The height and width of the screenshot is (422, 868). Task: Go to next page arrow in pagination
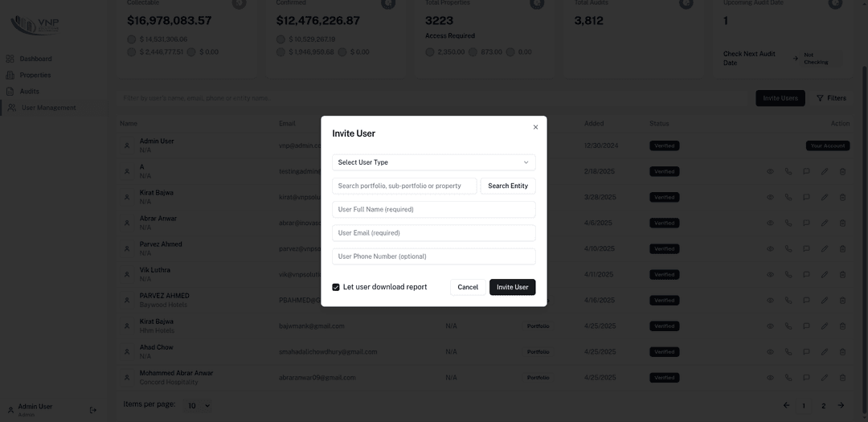point(841,406)
